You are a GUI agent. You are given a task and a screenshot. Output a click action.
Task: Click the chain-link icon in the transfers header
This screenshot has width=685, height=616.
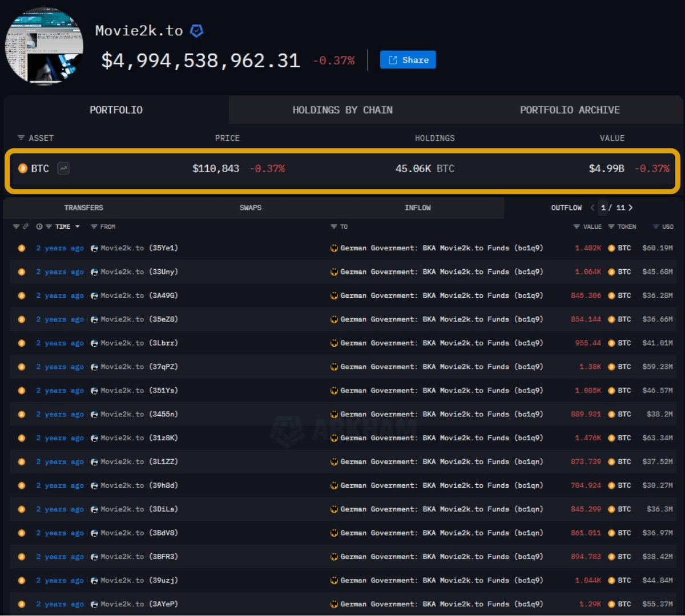(x=26, y=226)
